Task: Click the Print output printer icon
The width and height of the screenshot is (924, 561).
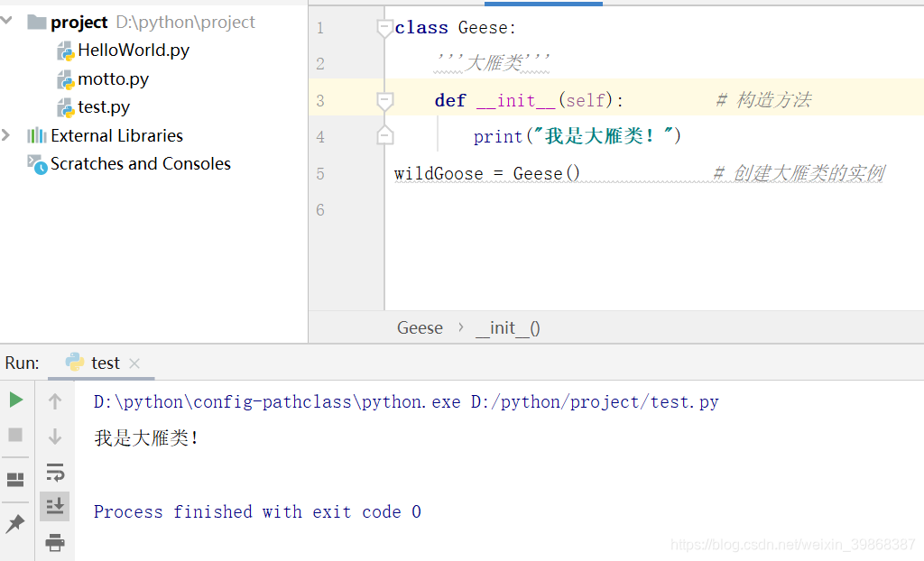Action: tap(55, 542)
